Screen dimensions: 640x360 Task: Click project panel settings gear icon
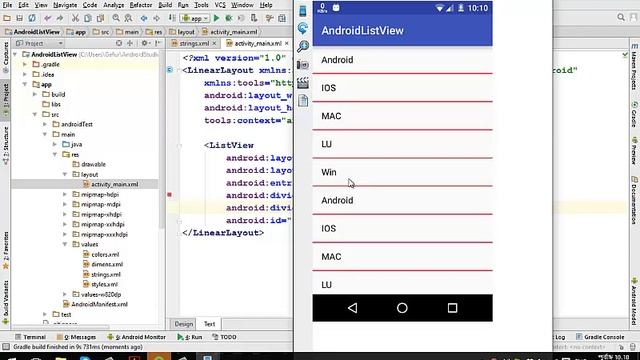click(x=144, y=43)
